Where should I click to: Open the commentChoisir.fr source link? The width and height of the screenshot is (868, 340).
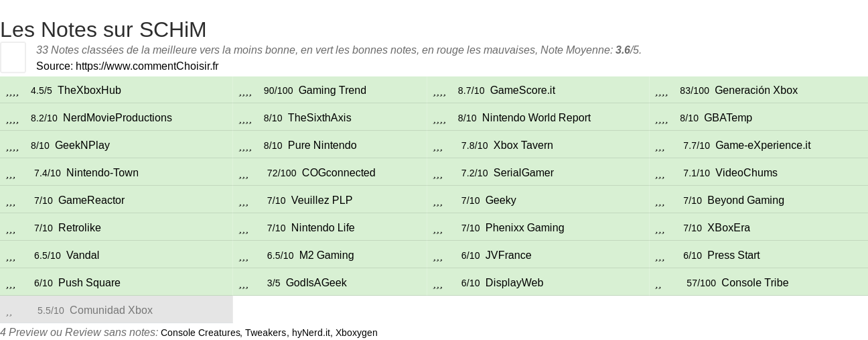click(x=147, y=66)
